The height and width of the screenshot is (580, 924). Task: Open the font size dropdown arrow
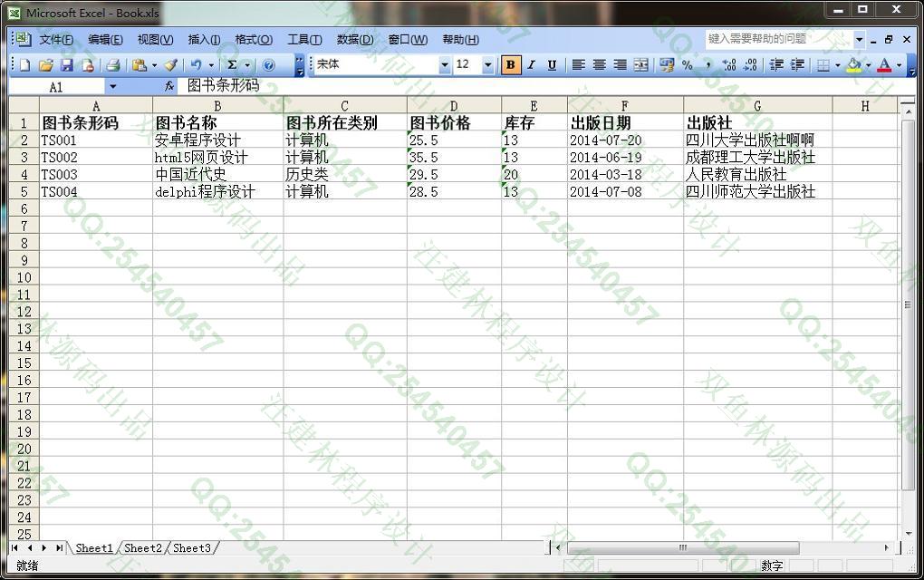point(488,65)
